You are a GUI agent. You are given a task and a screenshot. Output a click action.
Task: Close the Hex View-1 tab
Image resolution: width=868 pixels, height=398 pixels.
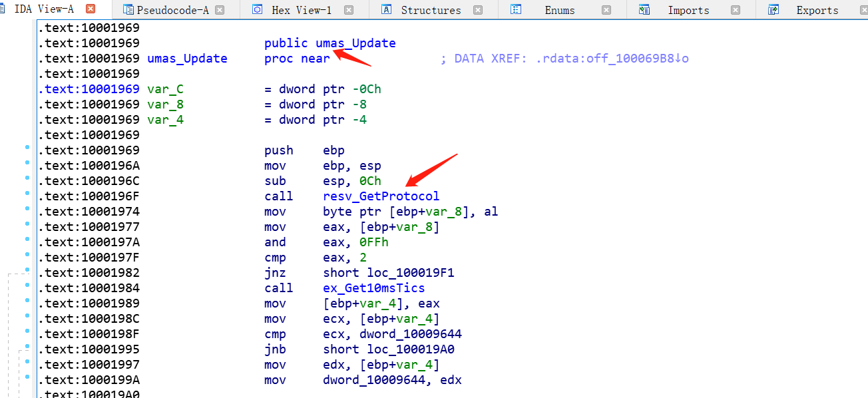(348, 10)
